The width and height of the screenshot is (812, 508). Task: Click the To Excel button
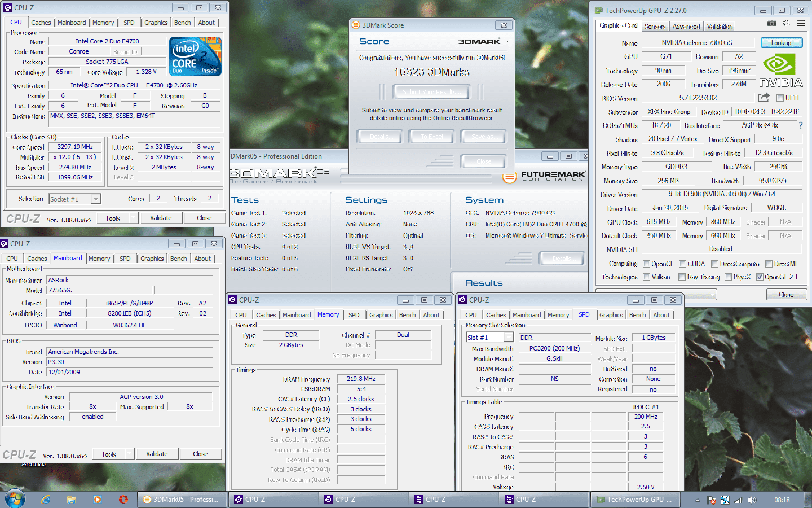pos(432,137)
